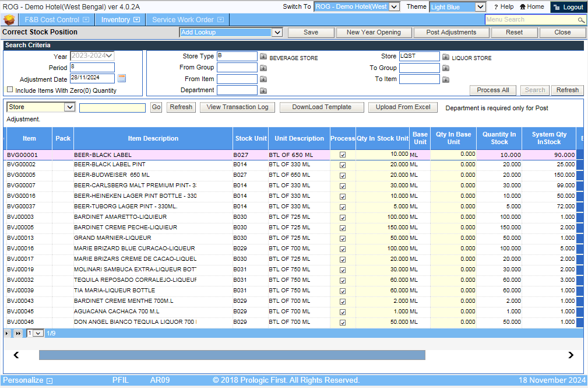
Task: Open the Store lookup icon
Action: click(x=445, y=57)
